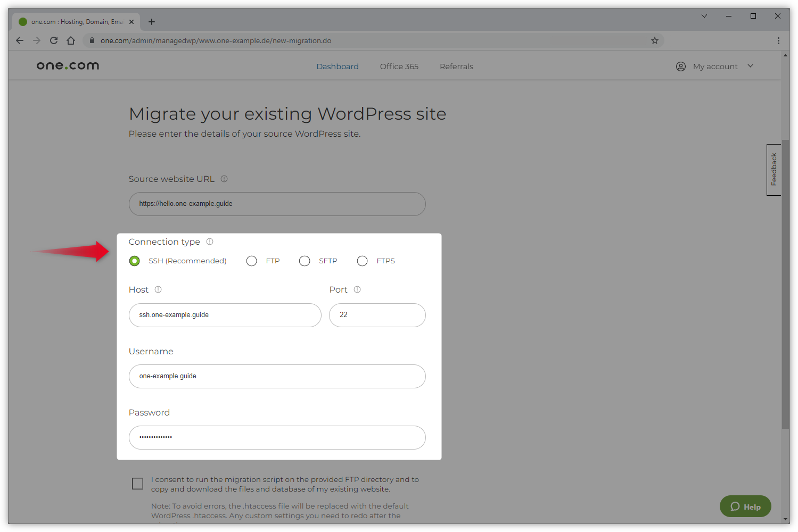The height and width of the screenshot is (532, 798).
Task: Reload the page using the refresh icon
Action: [x=54, y=40]
